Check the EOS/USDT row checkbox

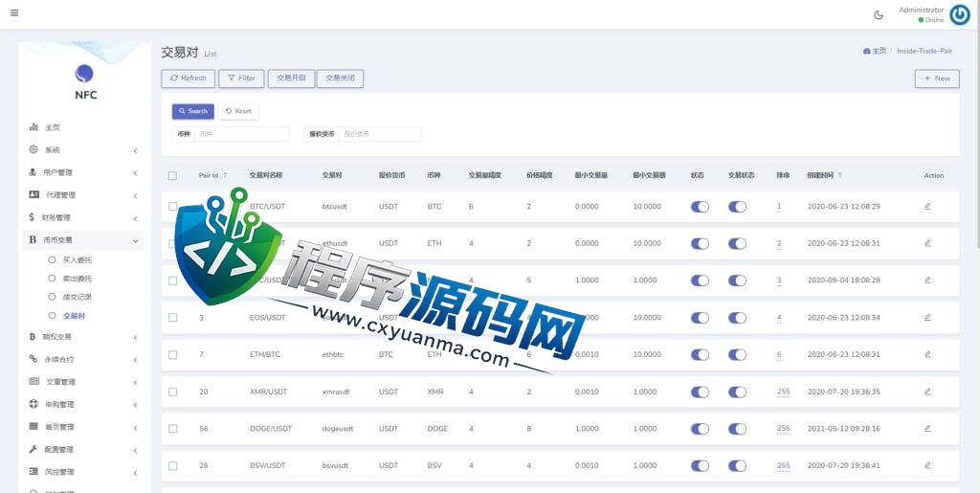pos(172,318)
